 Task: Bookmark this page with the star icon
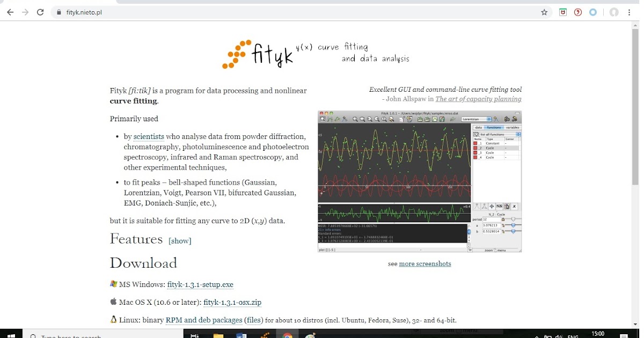pos(544,12)
